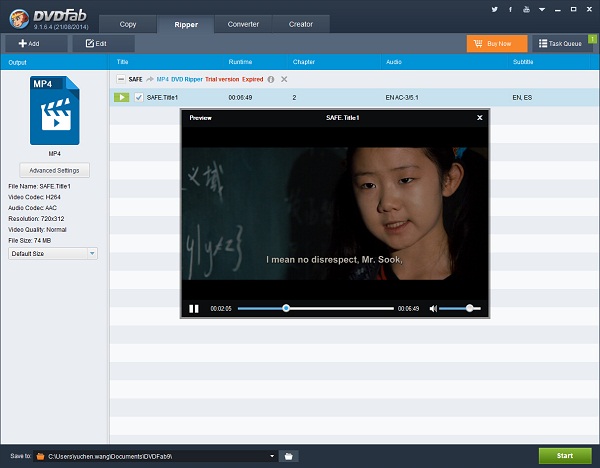Show info for the SAFE task
The image size is (600, 468).
[x=271, y=79]
